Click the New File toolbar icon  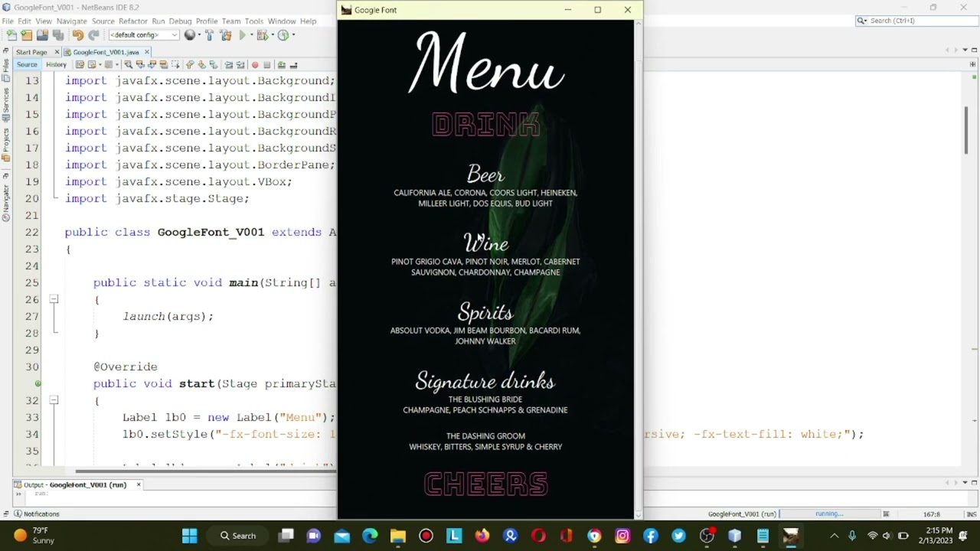pyautogui.click(x=11, y=35)
